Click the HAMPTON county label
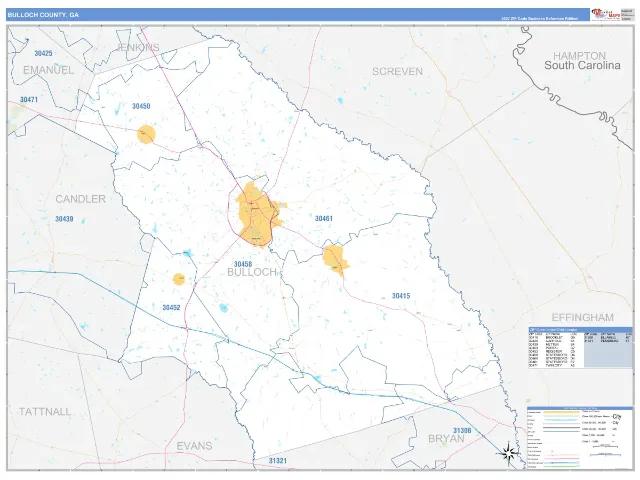This screenshot has height=480, width=640. click(579, 56)
